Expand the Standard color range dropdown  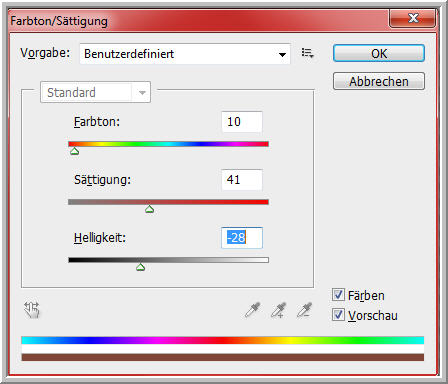tap(95, 92)
